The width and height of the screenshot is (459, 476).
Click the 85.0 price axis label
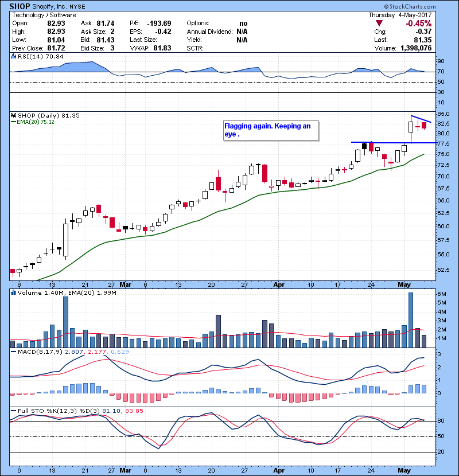tap(443, 114)
